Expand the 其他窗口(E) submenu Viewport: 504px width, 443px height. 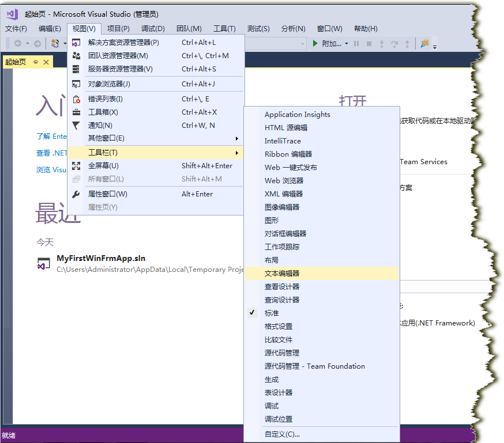tap(156, 138)
